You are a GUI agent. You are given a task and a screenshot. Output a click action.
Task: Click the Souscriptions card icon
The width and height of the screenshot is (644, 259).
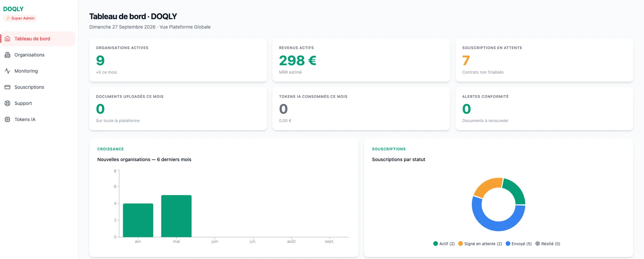click(x=7, y=87)
